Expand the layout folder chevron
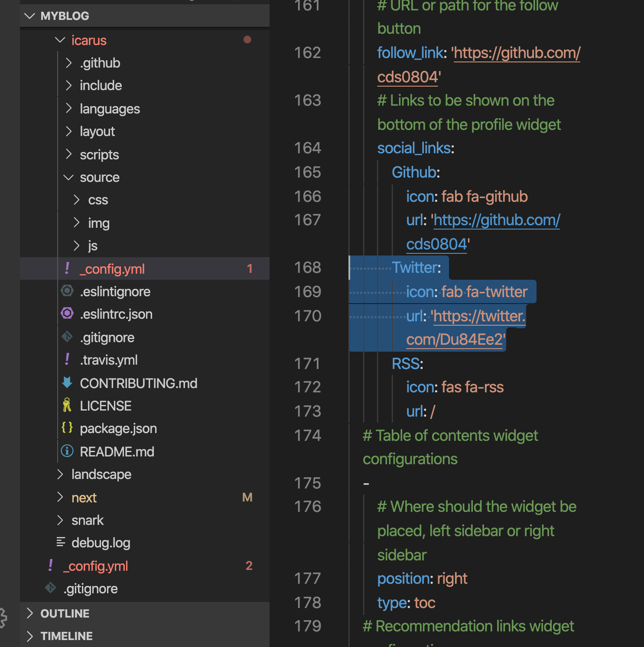This screenshot has width=644, height=647. coord(68,131)
